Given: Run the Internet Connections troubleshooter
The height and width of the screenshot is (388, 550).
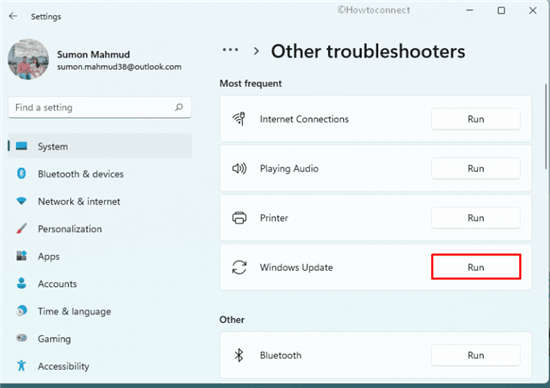Looking at the screenshot, I should click(x=476, y=119).
